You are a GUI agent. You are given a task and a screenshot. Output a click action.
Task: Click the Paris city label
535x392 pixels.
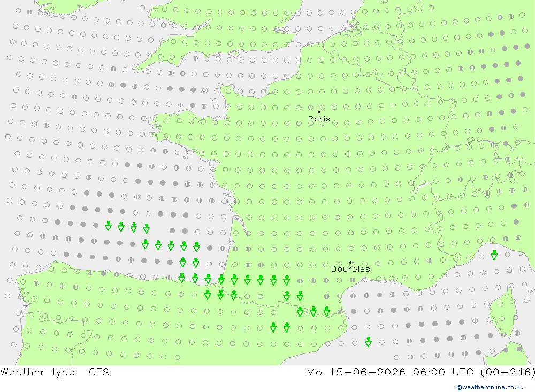click(319, 119)
